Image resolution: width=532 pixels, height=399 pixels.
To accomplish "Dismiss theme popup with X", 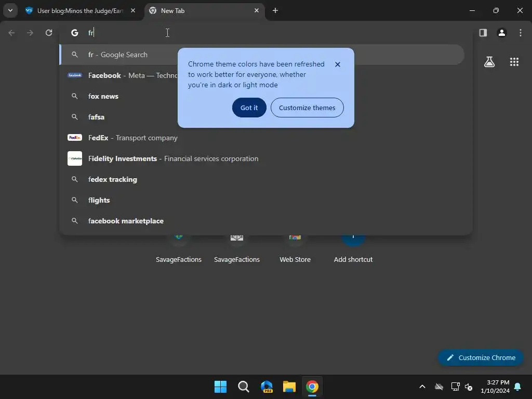I will point(337,64).
